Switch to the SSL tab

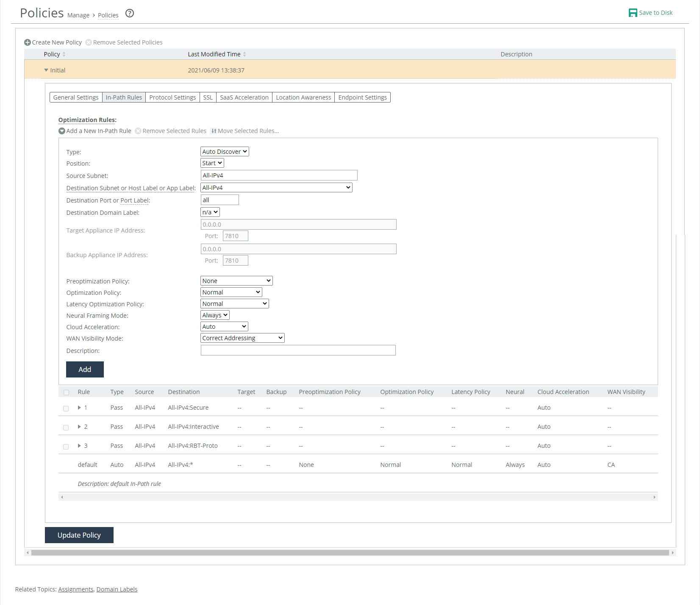tap(208, 97)
